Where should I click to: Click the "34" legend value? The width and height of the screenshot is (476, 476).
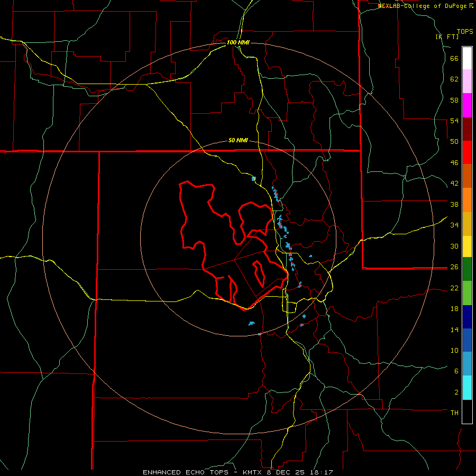454,225
